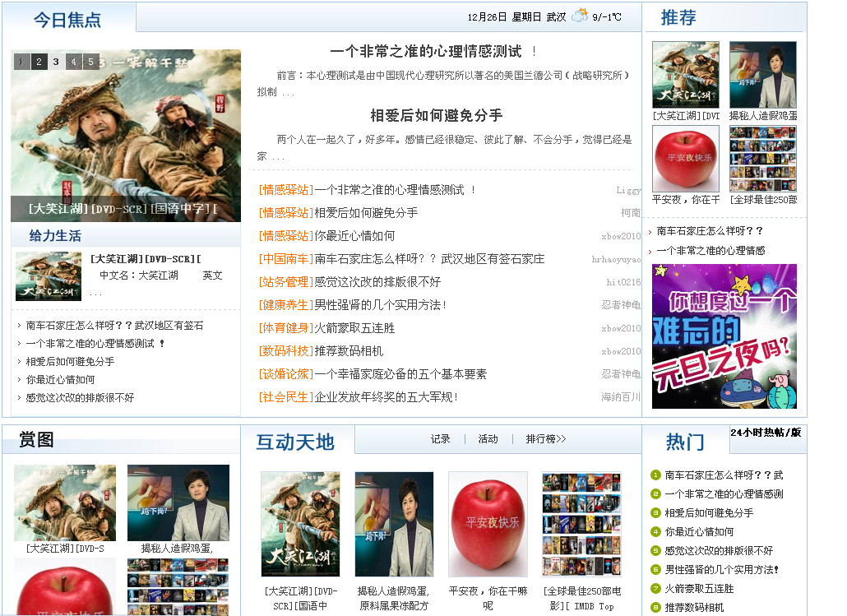The width and height of the screenshot is (847, 616).
Task: Click the weather icon next to 武汉
Action: (x=580, y=15)
